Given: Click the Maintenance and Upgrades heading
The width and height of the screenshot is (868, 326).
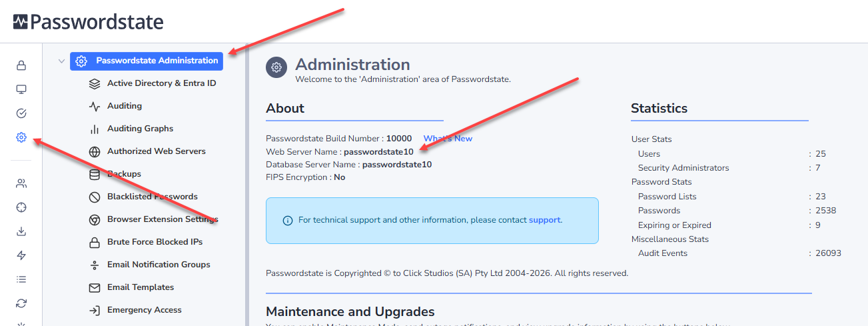Looking at the screenshot, I should point(350,311).
